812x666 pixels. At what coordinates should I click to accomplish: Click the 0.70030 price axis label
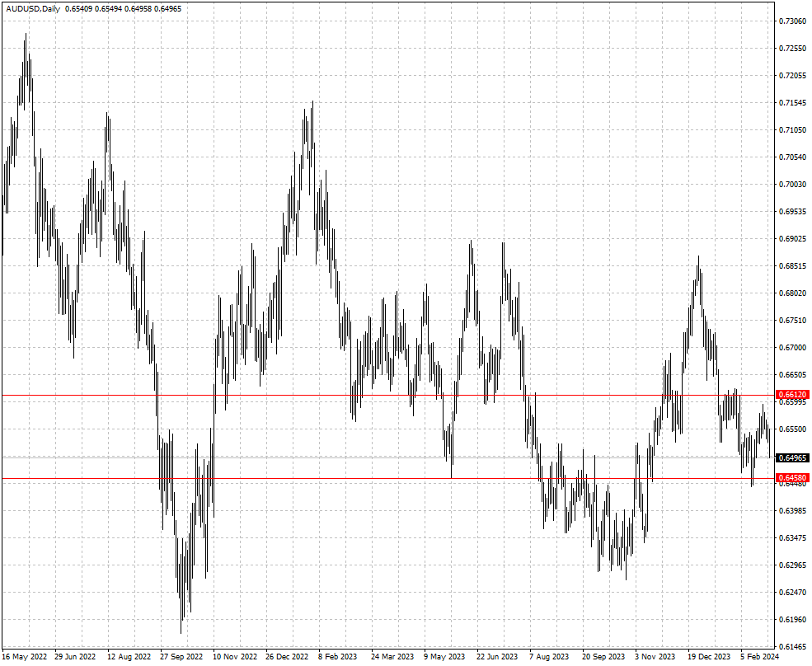[x=793, y=185]
